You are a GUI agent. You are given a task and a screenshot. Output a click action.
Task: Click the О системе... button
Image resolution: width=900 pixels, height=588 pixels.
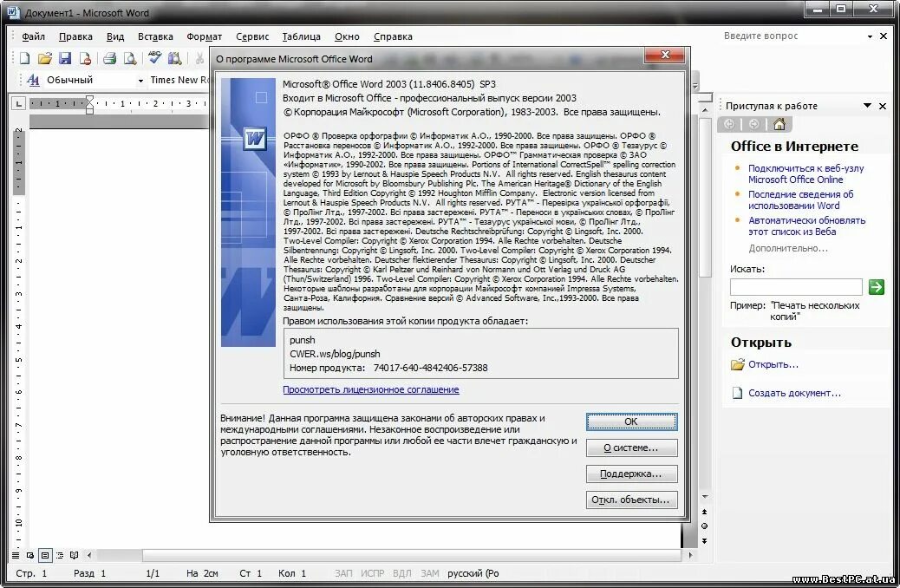pyautogui.click(x=631, y=448)
